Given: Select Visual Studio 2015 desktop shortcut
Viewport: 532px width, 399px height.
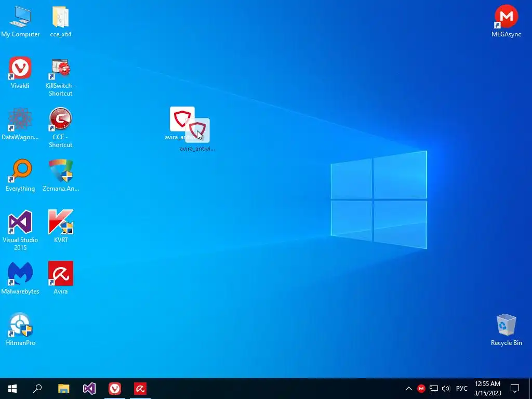Looking at the screenshot, I should [x=20, y=231].
